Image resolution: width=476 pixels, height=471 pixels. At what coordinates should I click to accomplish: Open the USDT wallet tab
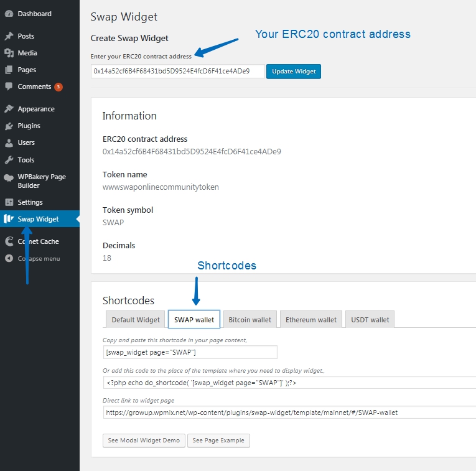coord(370,320)
